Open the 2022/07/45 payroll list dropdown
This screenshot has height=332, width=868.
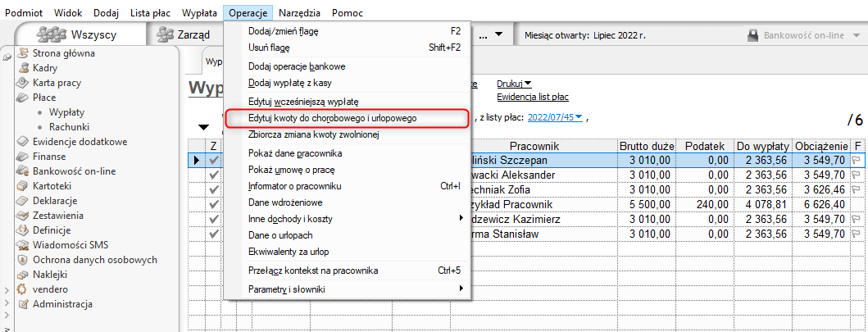click(x=556, y=117)
